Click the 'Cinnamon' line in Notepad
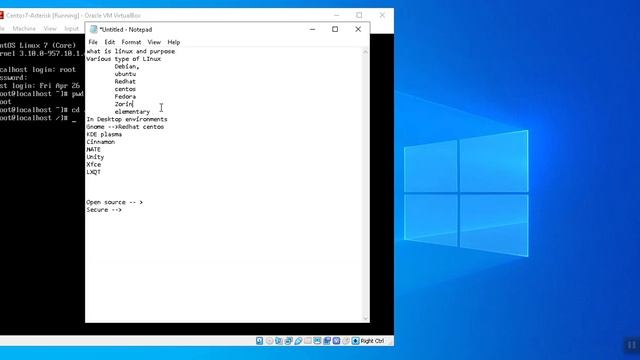This screenshot has width=640, height=360. click(x=101, y=142)
